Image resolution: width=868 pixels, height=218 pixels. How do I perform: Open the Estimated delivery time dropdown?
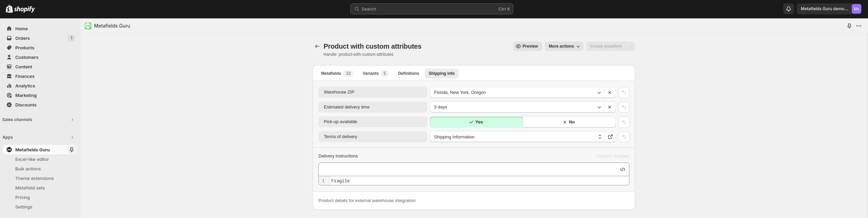[517, 107]
